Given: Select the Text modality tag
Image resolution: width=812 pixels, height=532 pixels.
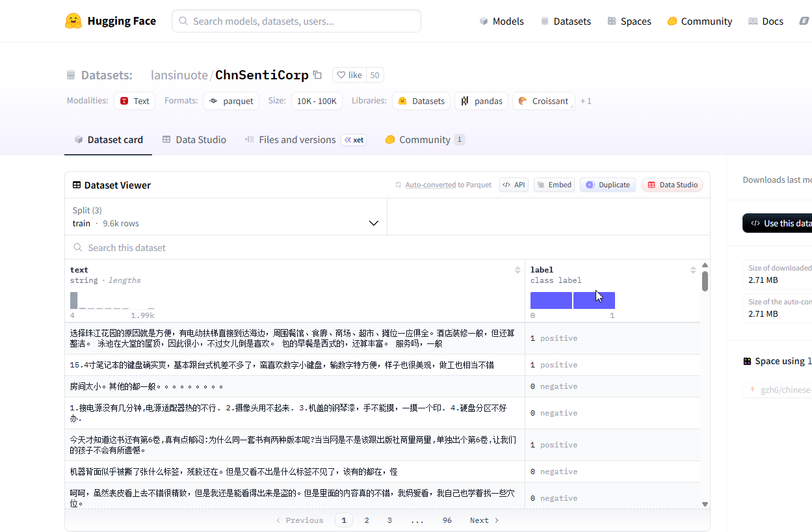Looking at the screenshot, I should tap(135, 101).
